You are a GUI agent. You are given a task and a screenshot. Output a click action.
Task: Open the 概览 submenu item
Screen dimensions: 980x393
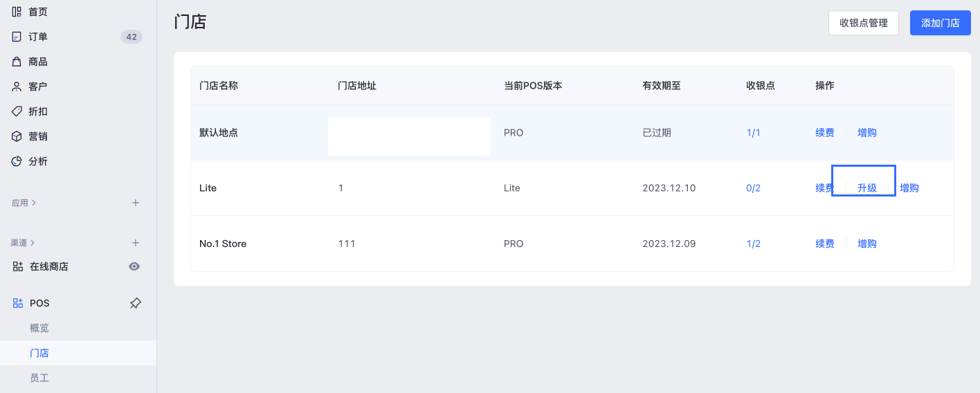[x=39, y=328]
